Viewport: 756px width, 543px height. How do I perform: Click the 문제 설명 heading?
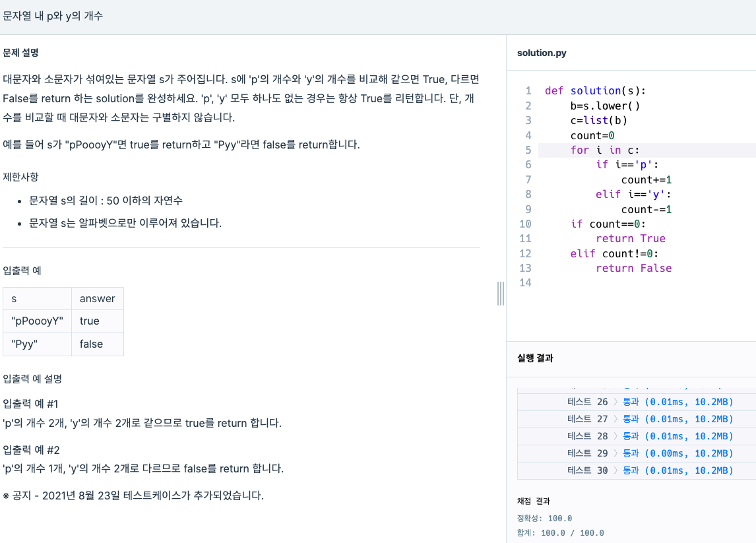click(x=20, y=53)
